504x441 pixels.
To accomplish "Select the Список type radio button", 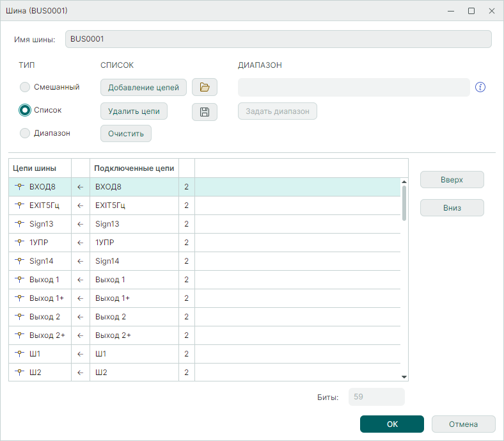I will pos(25,110).
